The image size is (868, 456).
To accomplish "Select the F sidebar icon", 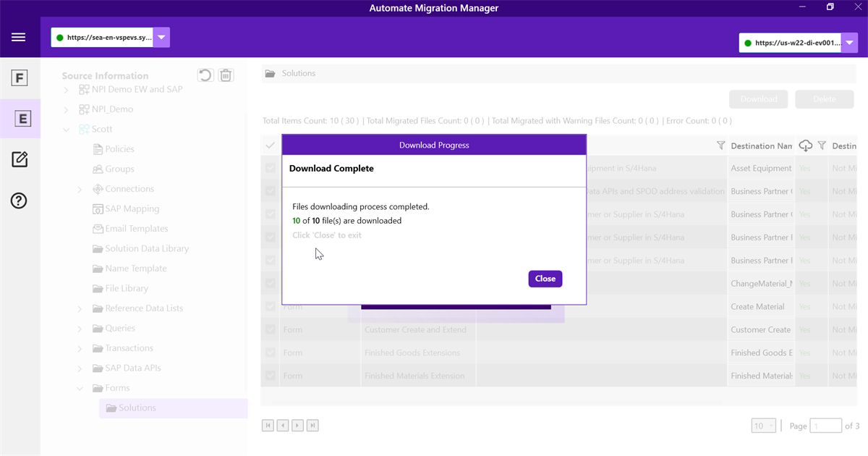I will [20, 78].
